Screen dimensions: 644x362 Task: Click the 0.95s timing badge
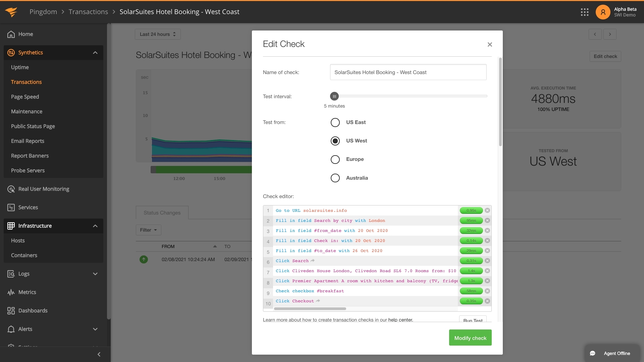[471, 210]
